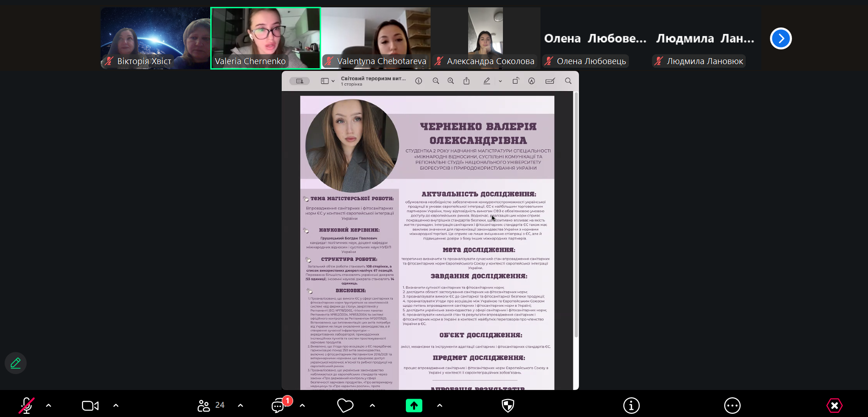The image size is (868, 417).
Task: Select Александра Соколова video thumbnail
Action: click(486, 38)
